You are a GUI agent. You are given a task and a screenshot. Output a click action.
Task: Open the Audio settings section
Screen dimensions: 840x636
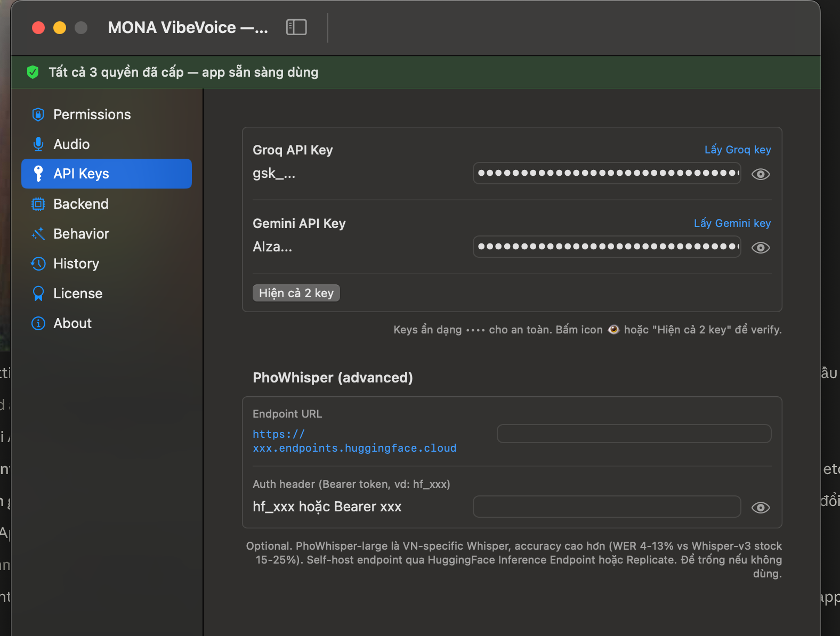coord(107,144)
